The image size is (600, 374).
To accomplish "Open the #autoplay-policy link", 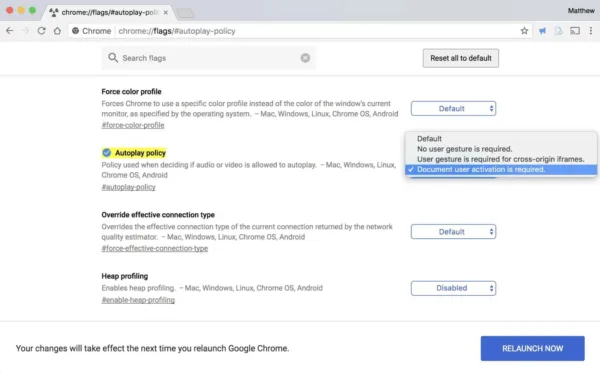I will point(129,187).
